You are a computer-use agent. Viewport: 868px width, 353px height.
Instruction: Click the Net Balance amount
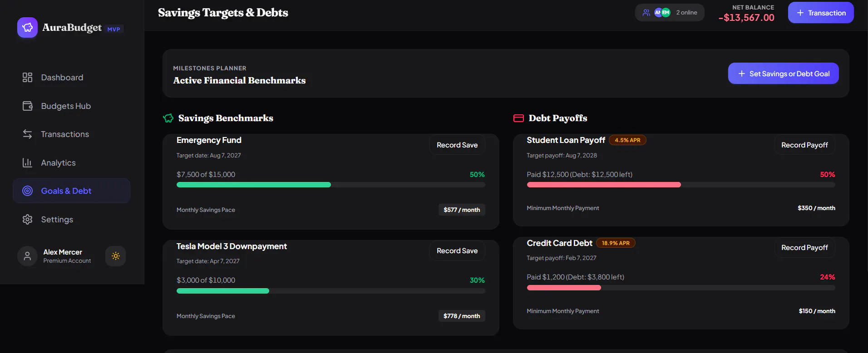click(x=746, y=18)
